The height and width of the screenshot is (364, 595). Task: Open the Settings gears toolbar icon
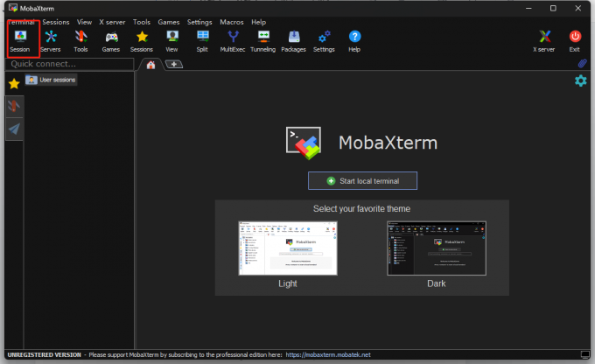tap(324, 40)
